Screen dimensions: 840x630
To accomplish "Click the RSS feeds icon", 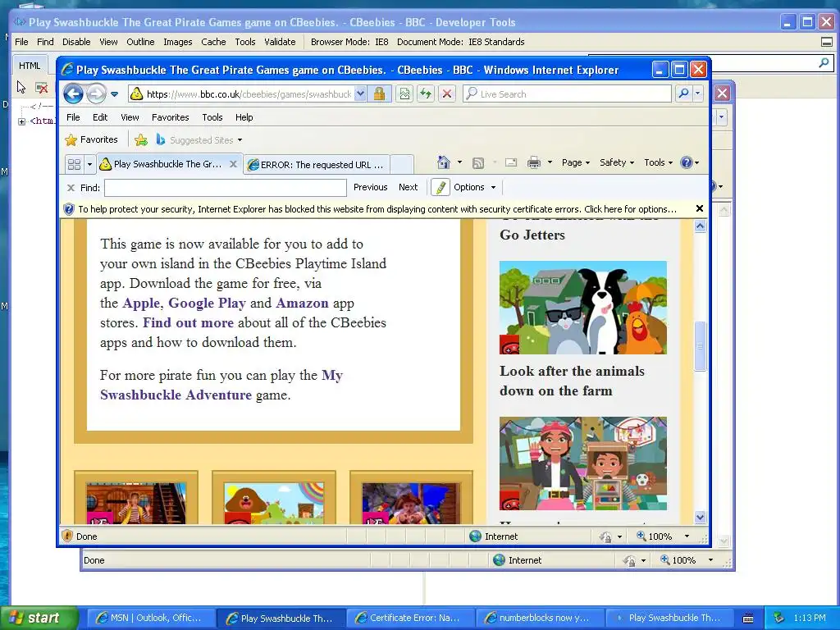I will click(478, 162).
